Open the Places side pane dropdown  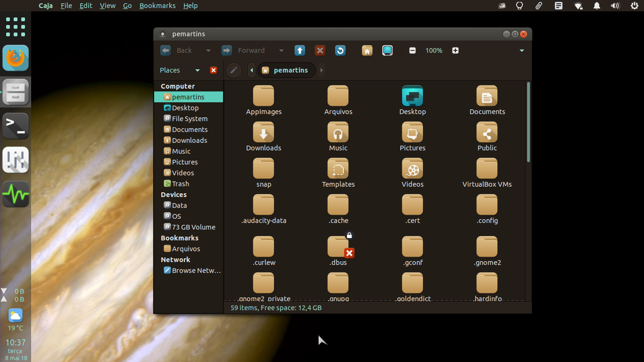(198, 70)
